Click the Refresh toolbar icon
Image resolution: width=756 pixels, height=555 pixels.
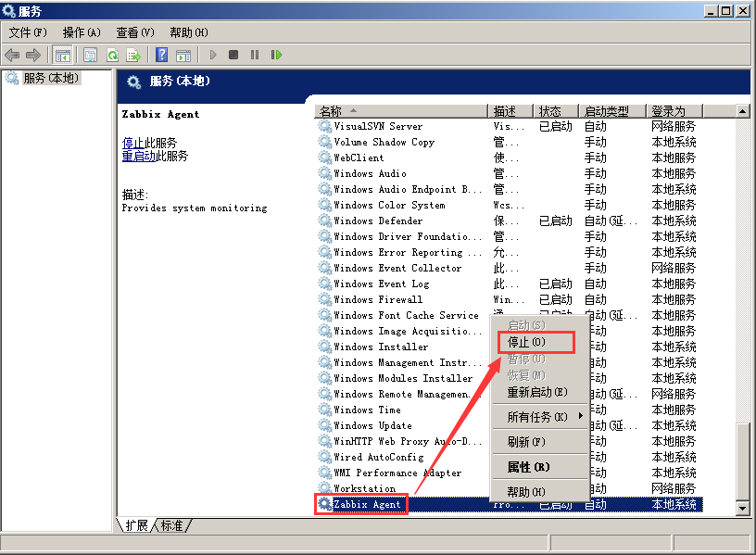(x=112, y=55)
